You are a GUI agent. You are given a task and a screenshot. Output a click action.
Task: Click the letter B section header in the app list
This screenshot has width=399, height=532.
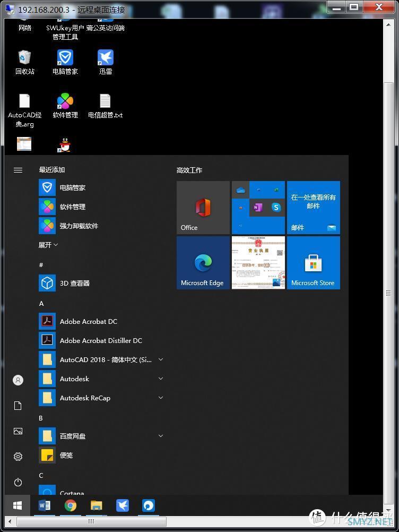(41, 418)
